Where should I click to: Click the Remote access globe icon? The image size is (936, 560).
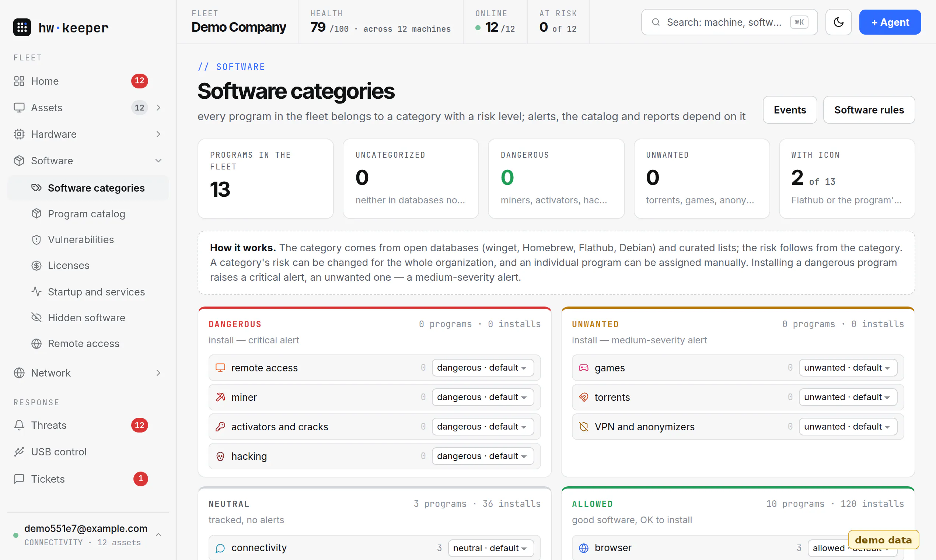(x=36, y=343)
